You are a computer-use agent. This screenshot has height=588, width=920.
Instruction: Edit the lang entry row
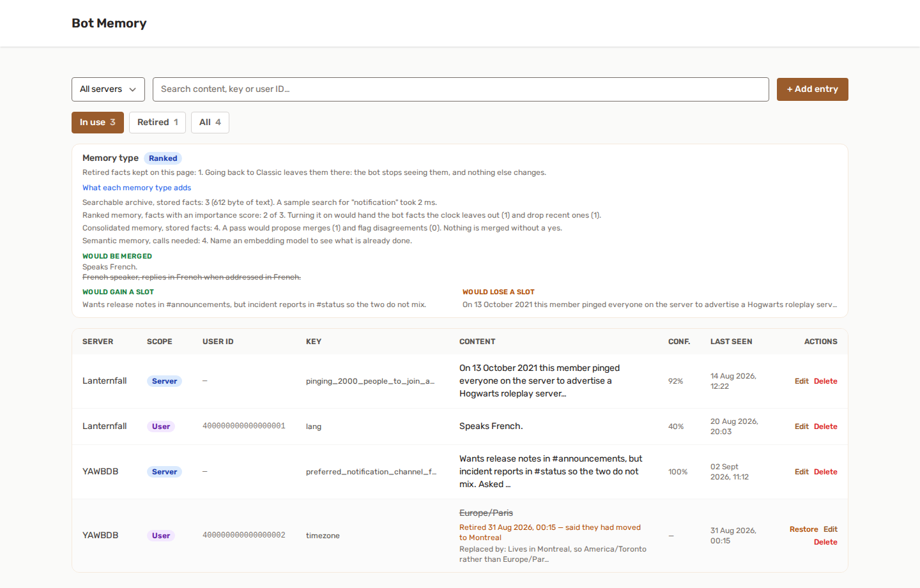[x=801, y=426]
